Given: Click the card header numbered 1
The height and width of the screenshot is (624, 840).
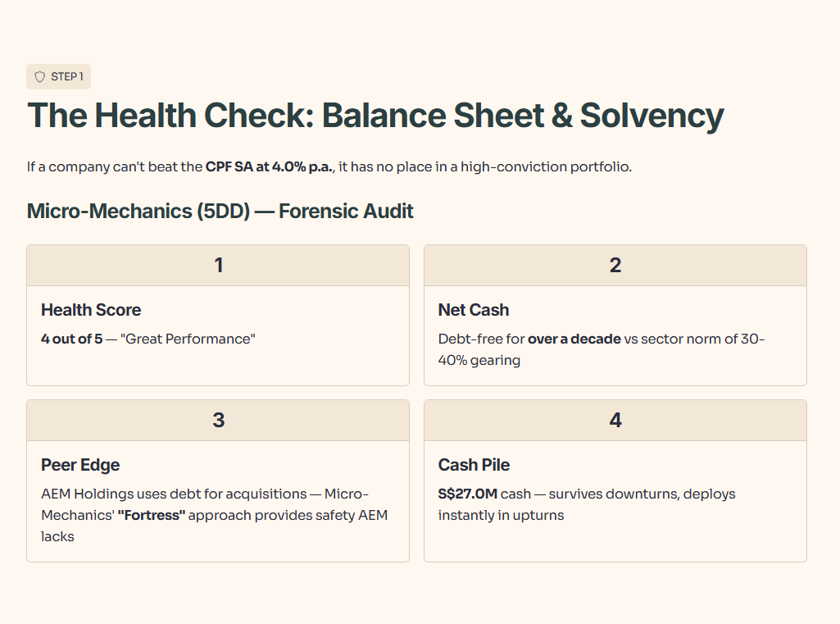Looking at the screenshot, I should [x=218, y=266].
